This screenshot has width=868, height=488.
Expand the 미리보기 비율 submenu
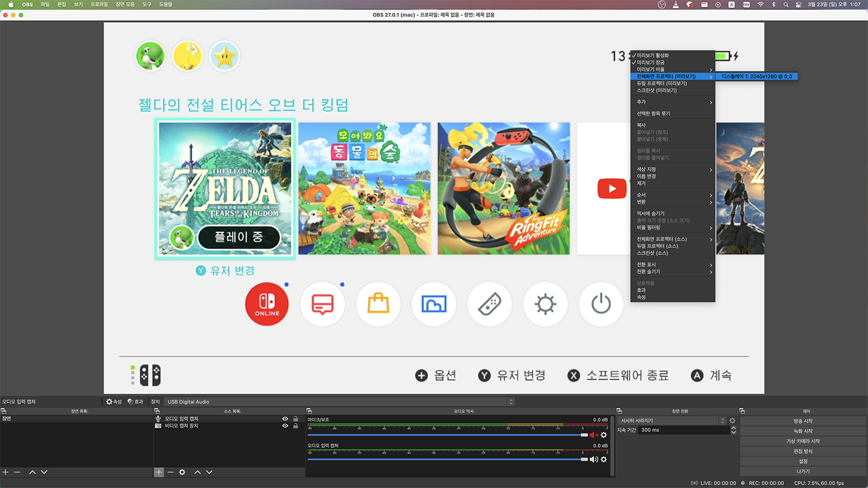coord(672,69)
